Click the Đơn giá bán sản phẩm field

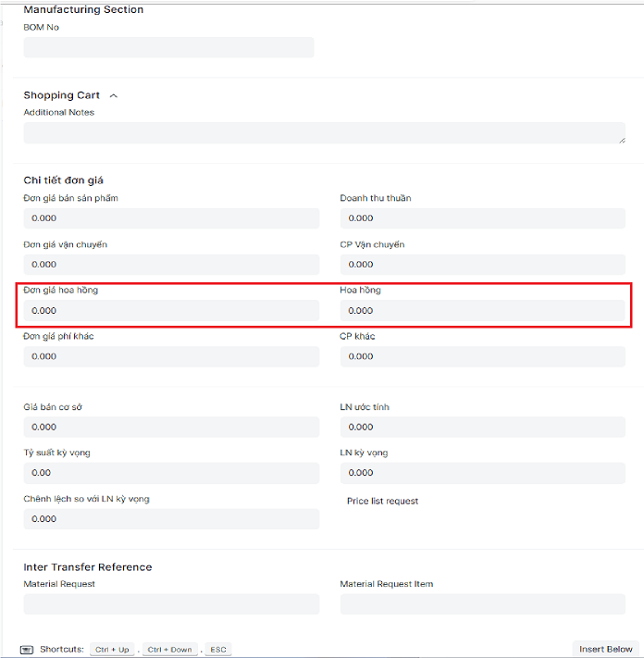(171, 218)
